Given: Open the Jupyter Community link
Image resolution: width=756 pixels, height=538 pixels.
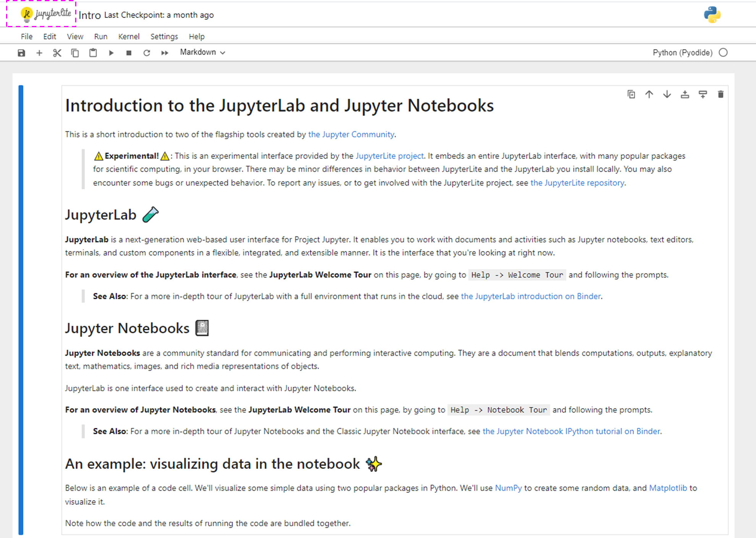Looking at the screenshot, I should click(x=351, y=134).
